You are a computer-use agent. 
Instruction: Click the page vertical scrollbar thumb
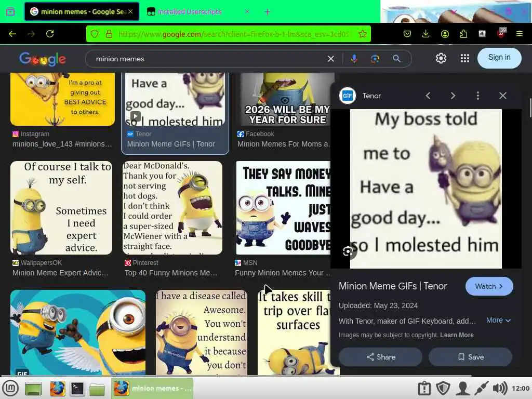pyautogui.click(x=530, y=108)
